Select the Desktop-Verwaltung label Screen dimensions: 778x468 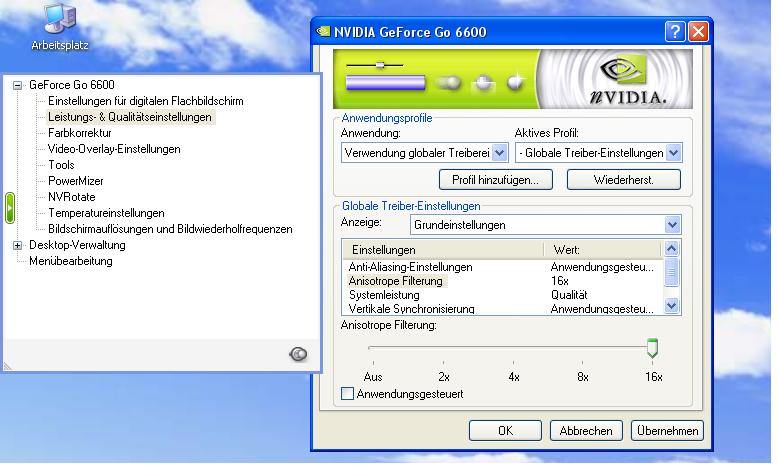(x=77, y=245)
